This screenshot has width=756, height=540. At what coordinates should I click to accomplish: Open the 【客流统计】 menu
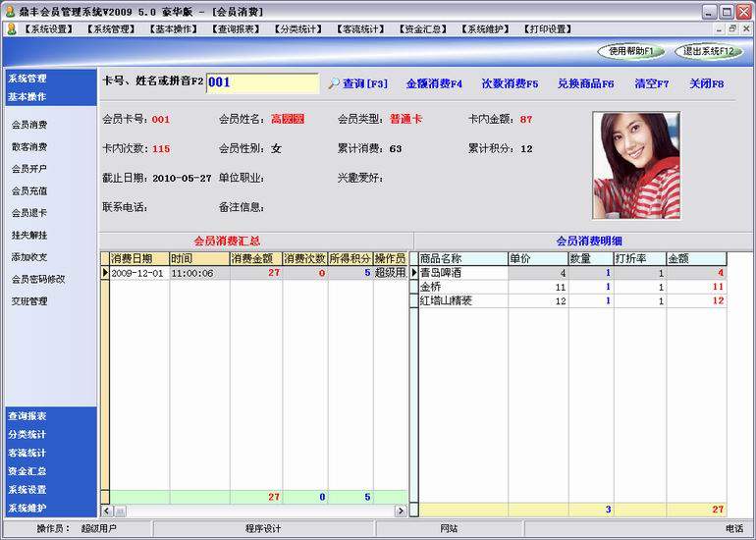click(360, 28)
